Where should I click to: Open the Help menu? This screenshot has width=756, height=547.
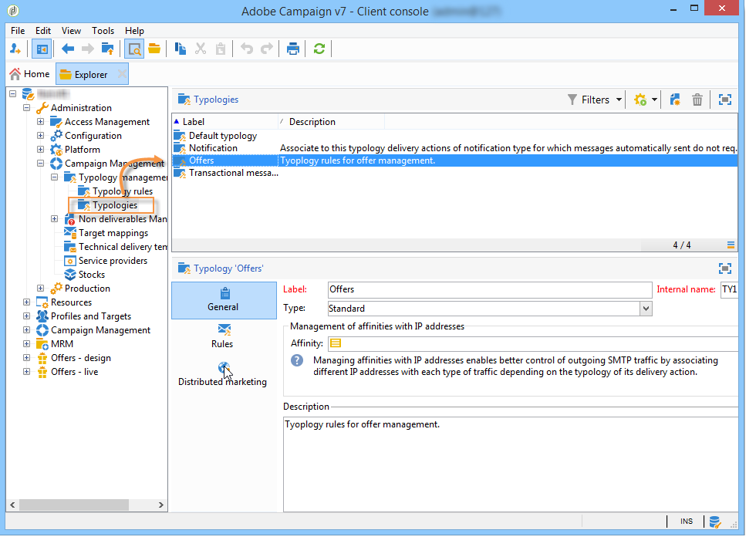click(134, 30)
